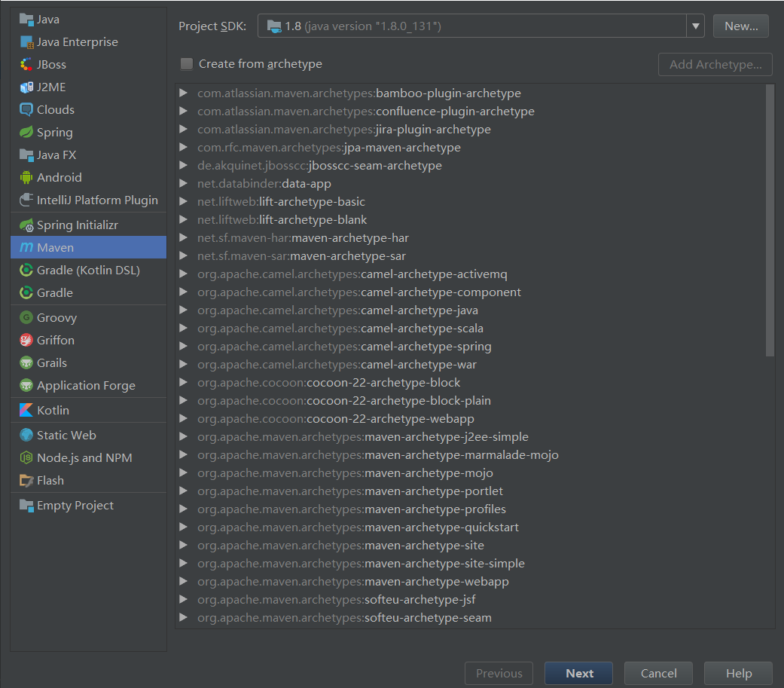Image resolution: width=784 pixels, height=688 pixels.
Task: Click the SDK folder icon in combo box
Action: pyautogui.click(x=274, y=26)
